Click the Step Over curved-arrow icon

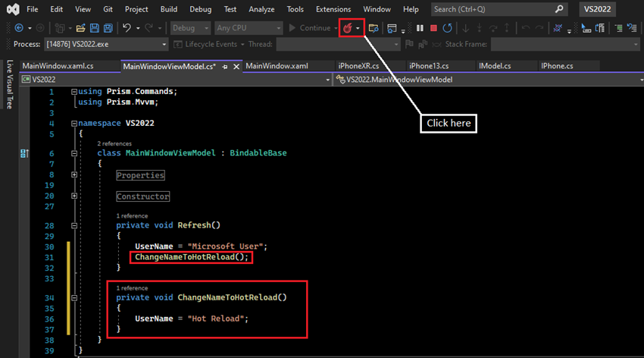tap(493, 28)
